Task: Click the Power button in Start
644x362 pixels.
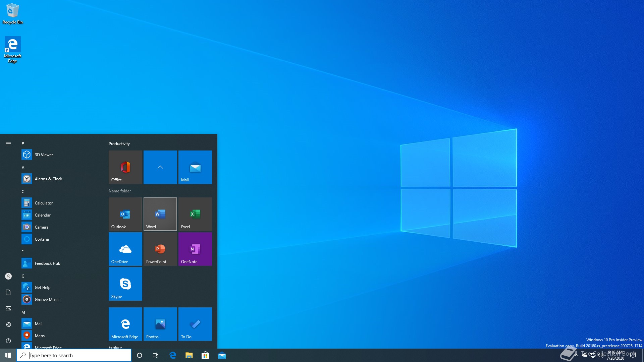Action: tap(8, 341)
